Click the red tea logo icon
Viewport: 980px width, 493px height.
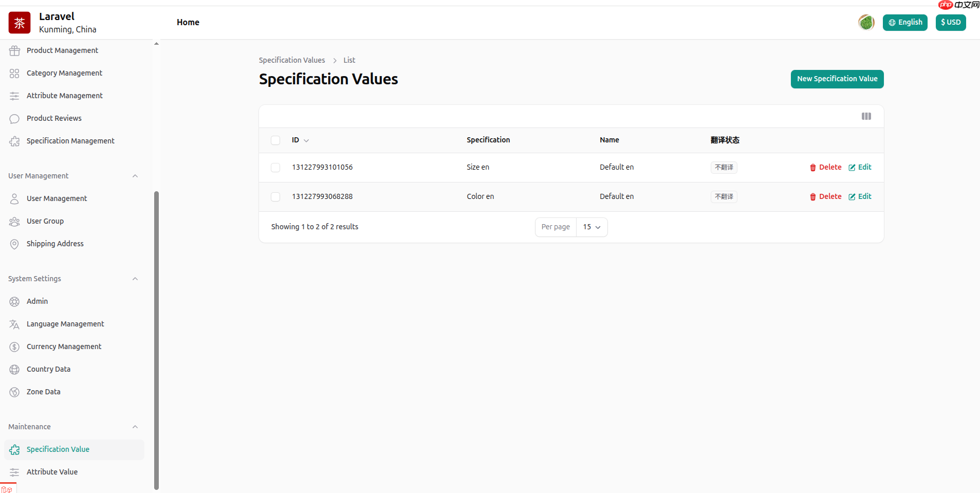20,23
